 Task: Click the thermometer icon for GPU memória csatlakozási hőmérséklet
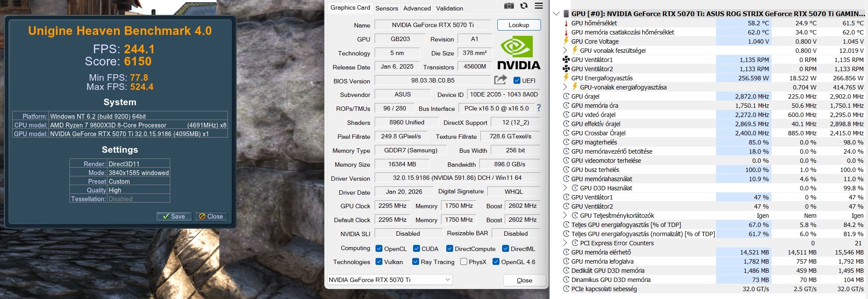tap(566, 32)
